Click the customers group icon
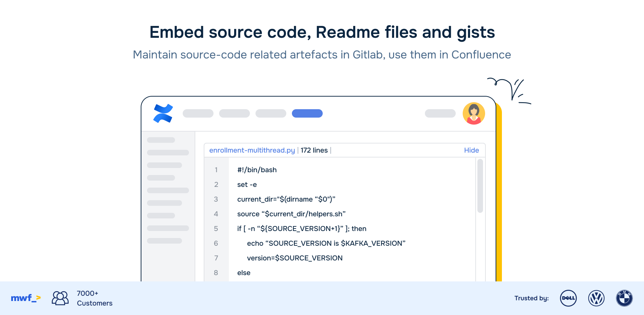Viewport: 644px width, 315px height. click(60, 298)
